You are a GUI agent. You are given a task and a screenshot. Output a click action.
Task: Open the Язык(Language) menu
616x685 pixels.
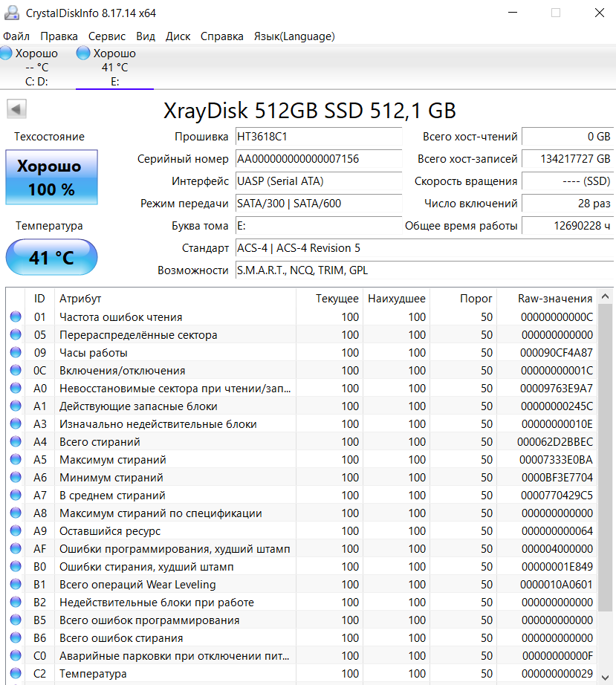pos(294,36)
